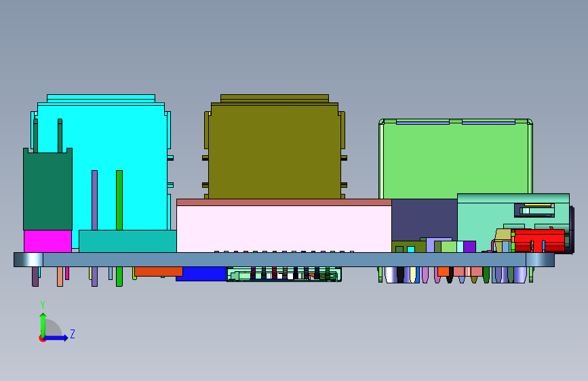Image resolution: width=588 pixels, height=381 pixels.
Task: Click the red origin point of the triad
Action: point(42,338)
